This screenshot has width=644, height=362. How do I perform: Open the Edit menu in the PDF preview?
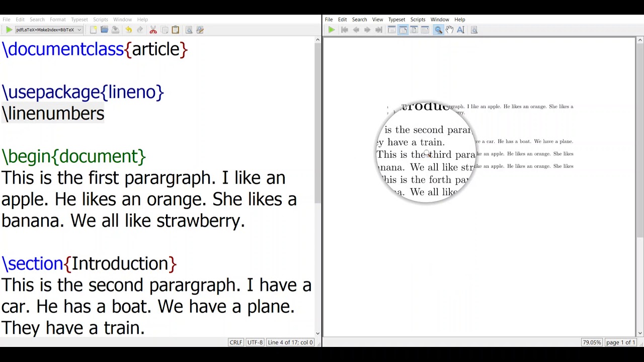point(343,20)
